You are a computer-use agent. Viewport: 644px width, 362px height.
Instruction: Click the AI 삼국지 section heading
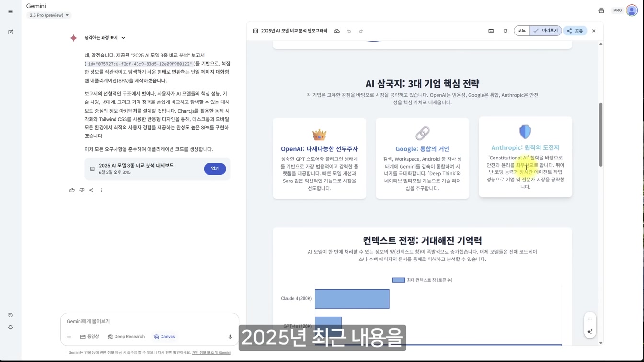422,83
